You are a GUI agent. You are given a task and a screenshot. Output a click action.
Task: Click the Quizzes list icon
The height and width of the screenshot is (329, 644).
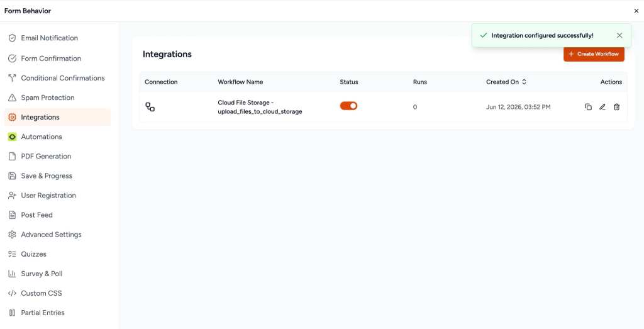pyautogui.click(x=13, y=254)
